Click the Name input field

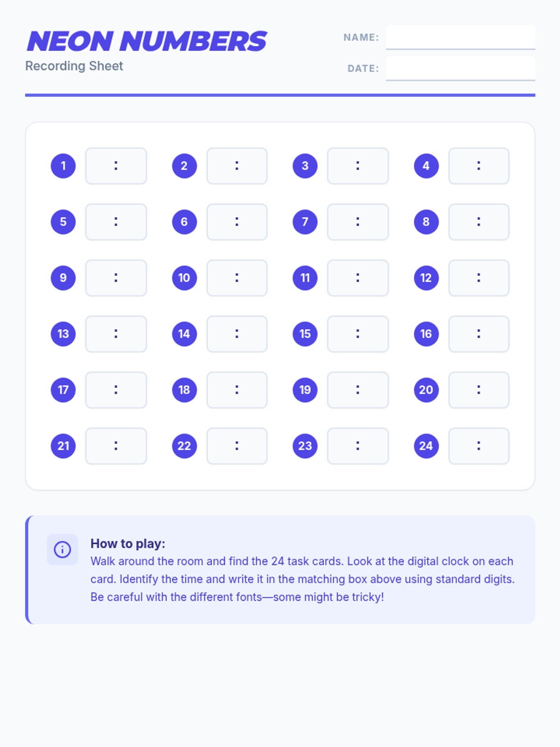click(460, 37)
